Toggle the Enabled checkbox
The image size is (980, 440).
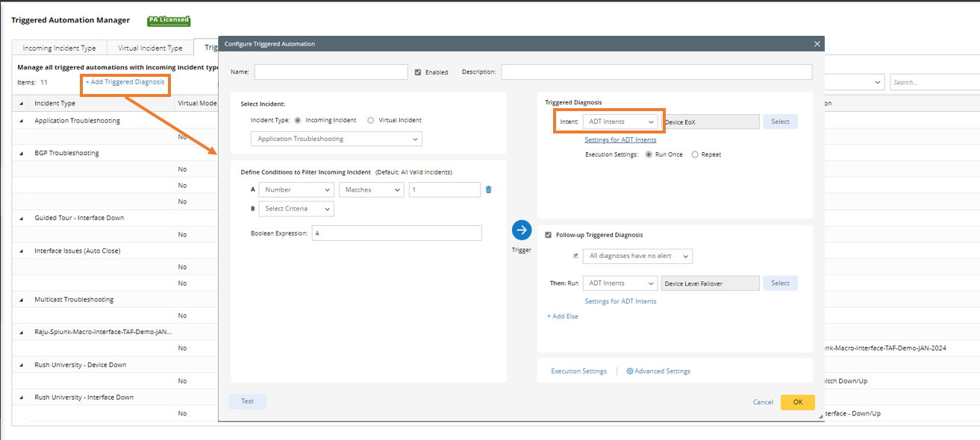click(x=418, y=72)
